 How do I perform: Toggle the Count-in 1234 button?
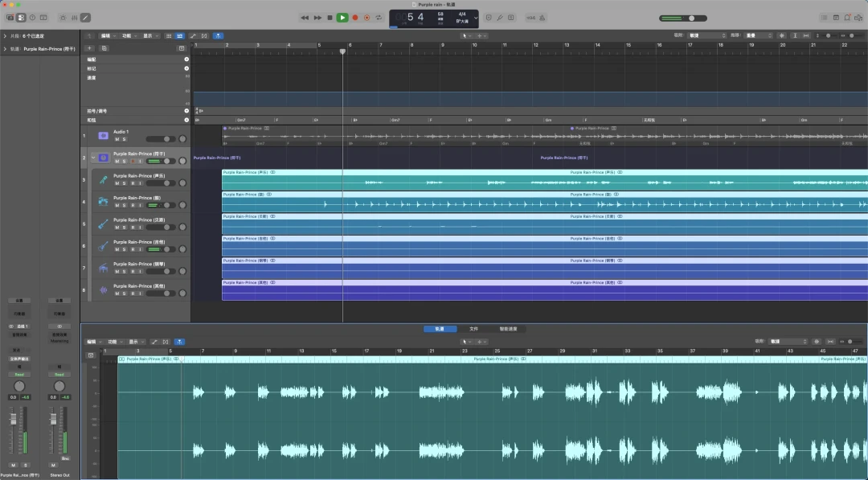(x=530, y=18)
